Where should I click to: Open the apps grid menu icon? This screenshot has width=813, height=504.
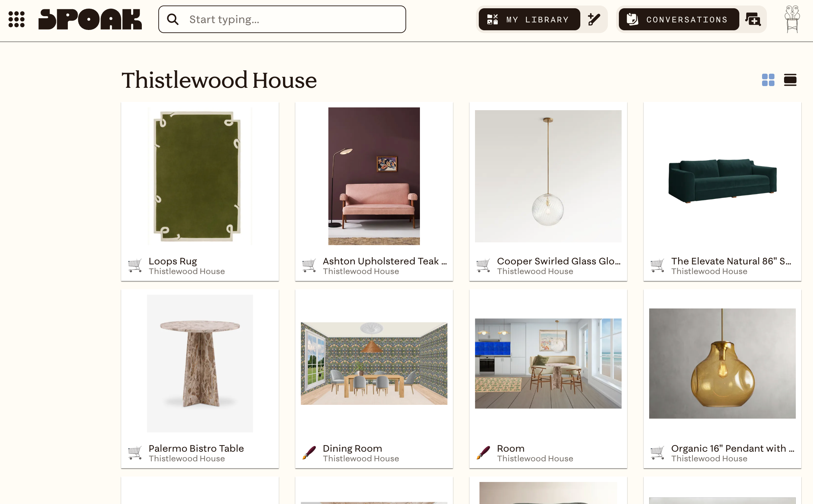[17, 19]
